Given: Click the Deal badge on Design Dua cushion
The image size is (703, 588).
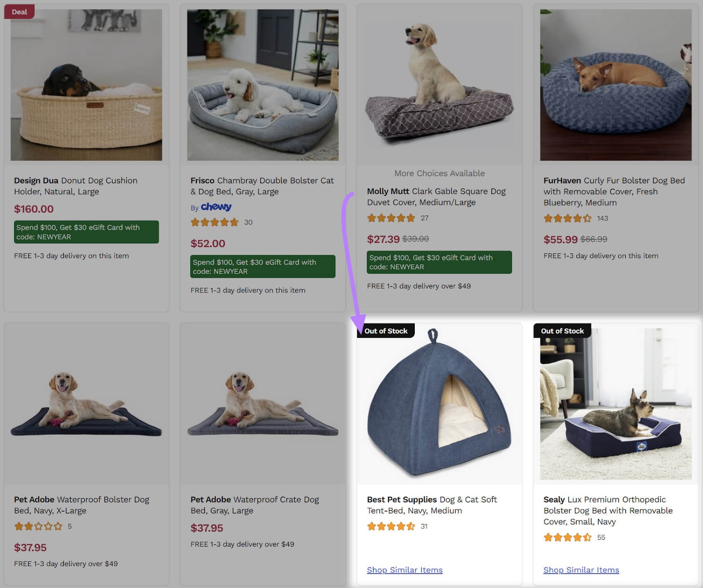Looking at the screenshot, I should click(x=19, y=11).
